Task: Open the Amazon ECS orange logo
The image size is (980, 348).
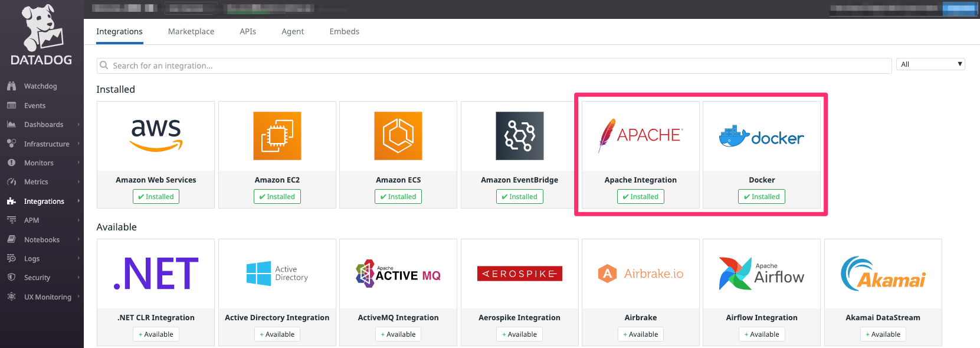Action: [398, 136]
